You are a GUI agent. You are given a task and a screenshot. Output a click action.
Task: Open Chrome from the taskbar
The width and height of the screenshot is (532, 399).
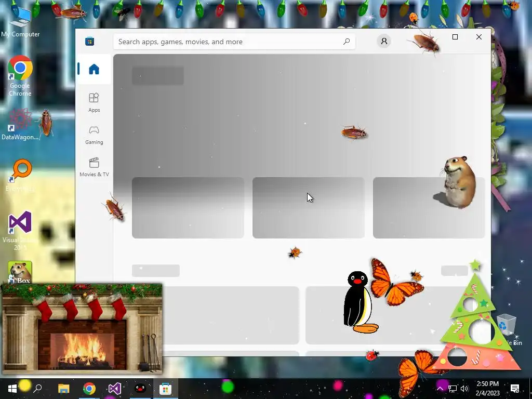coord(89,389)
